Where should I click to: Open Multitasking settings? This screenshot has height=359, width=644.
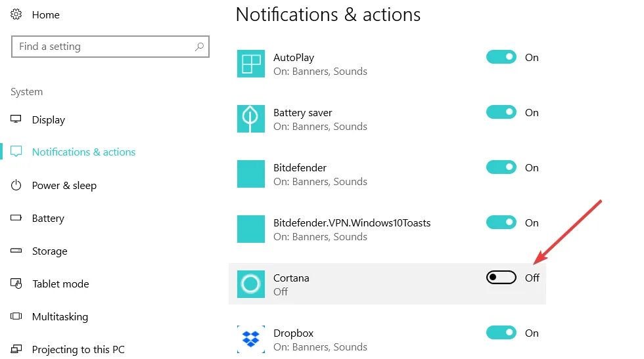click(60, 317)
